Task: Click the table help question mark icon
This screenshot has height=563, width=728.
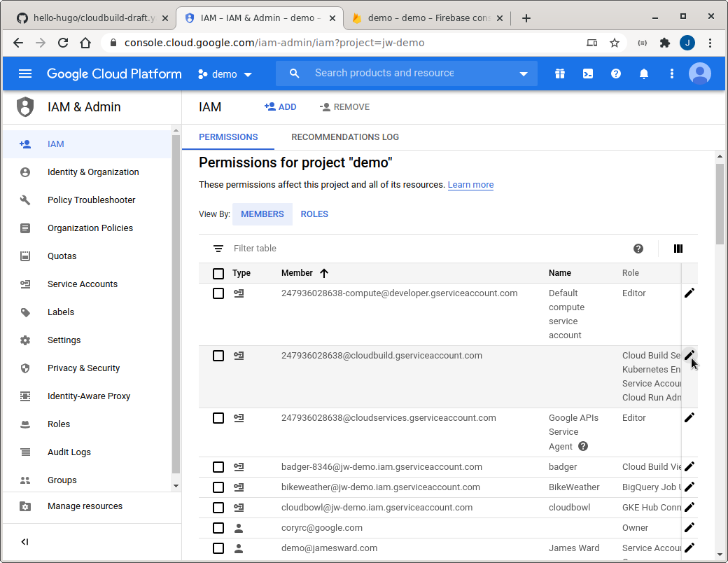Action: [638, 249]
